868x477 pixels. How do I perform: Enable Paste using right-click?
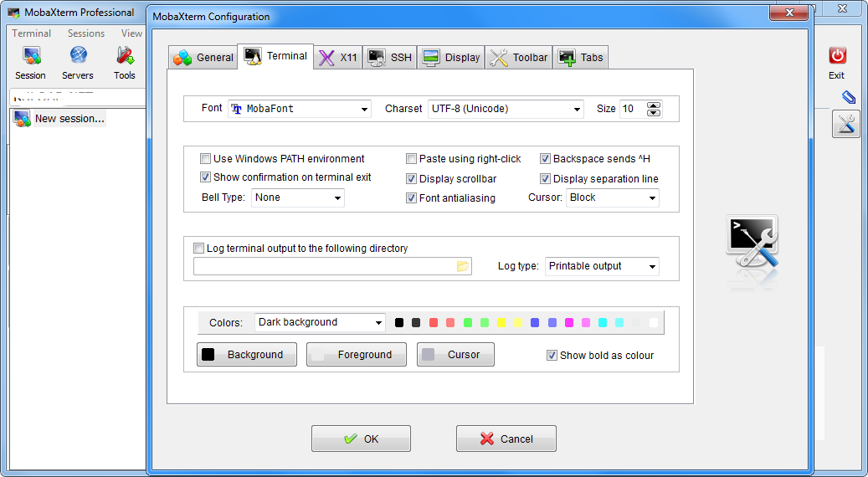tap(411, 159)
